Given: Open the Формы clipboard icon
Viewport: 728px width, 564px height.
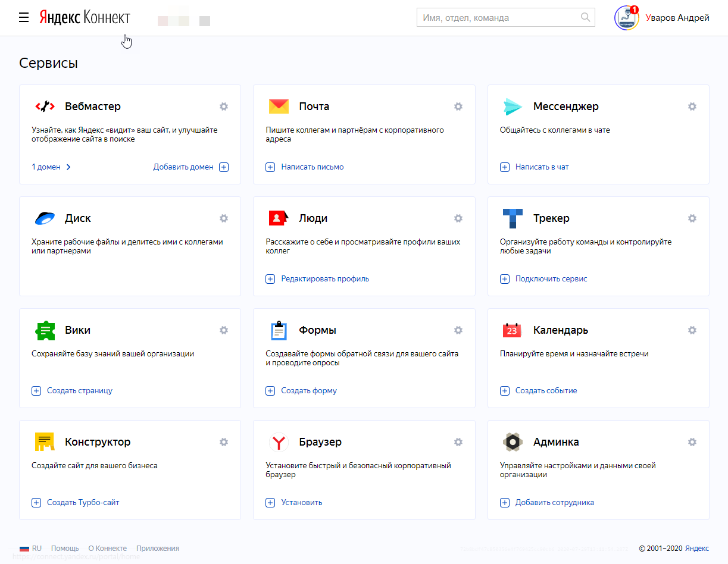Looking at the screenshot, I should [x=279, y=330].
